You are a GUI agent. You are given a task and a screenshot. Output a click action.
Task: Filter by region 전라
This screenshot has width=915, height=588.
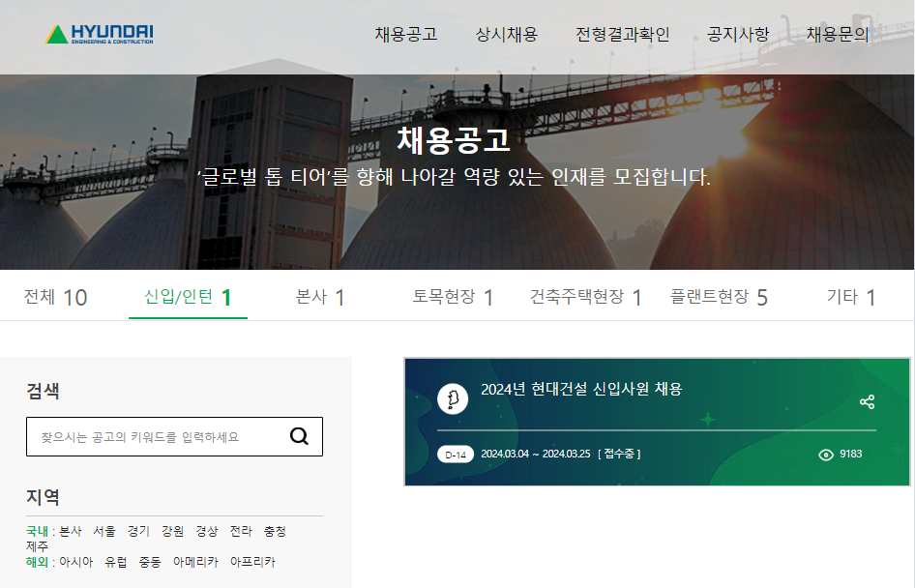click(x=241, y=531)
